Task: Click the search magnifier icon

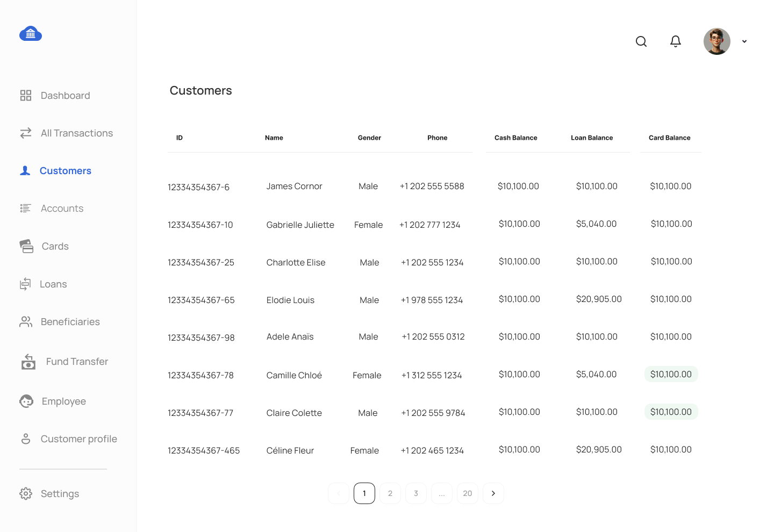Action: [x=641, y=41]
